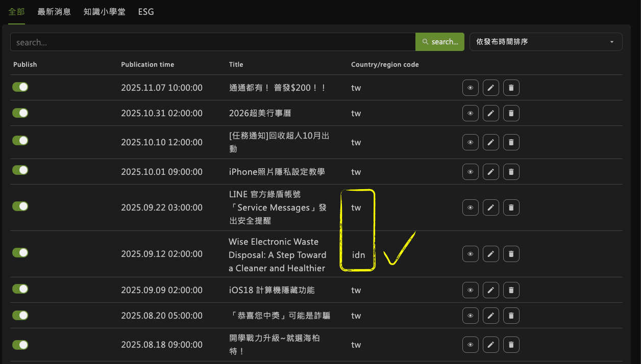Open editor for LINE 官方綠盾帳號 post
This screenshot has width=641, height=364.
[491, 207]
